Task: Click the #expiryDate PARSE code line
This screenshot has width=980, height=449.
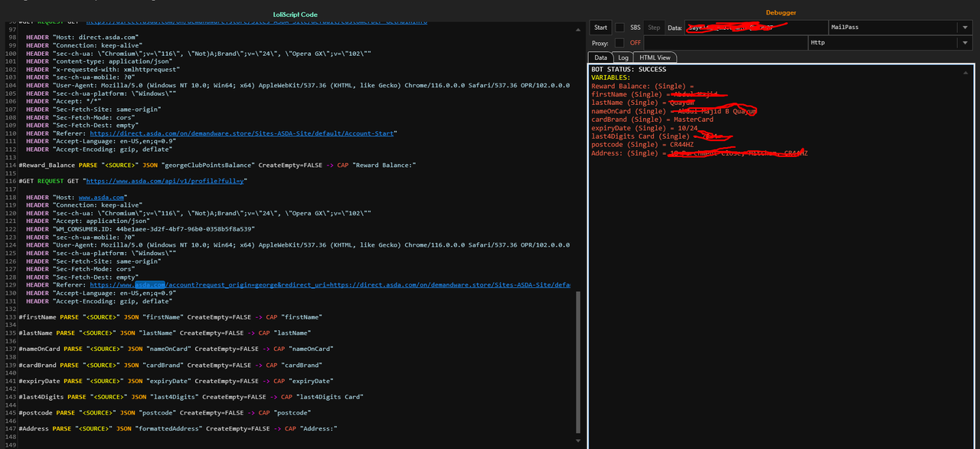Action: tap(176, 381)
